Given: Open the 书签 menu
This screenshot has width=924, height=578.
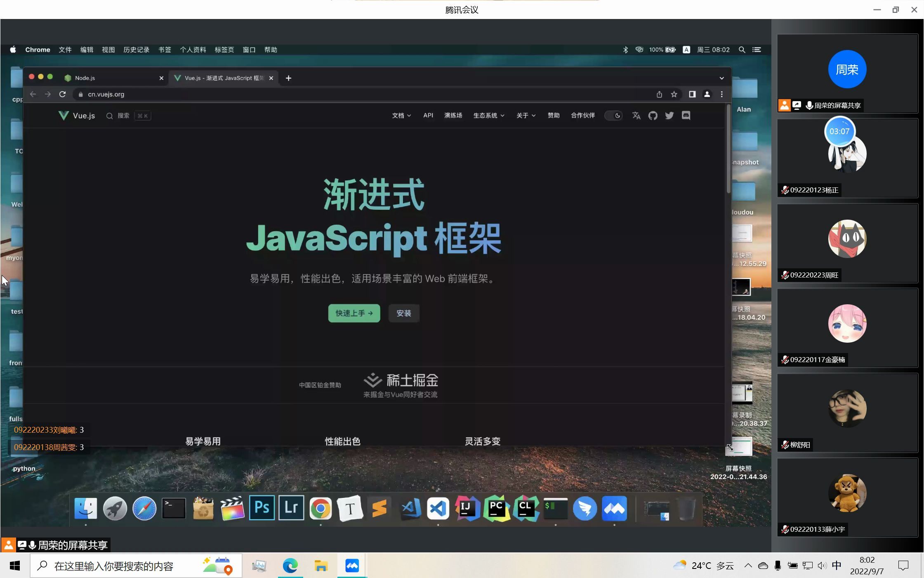Looking at the screenshot, I should coord(165,50).
